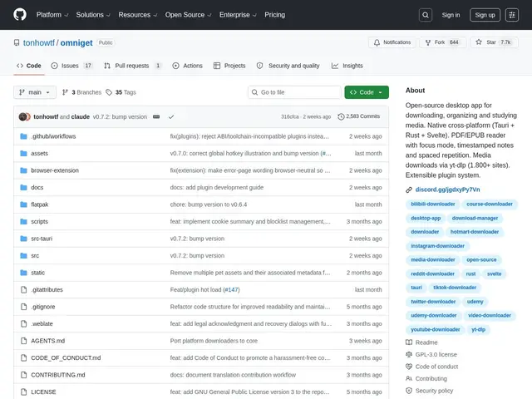Open the main branch selector dropdown
This screenshot has height=399, width=532.
pos(35,92)
